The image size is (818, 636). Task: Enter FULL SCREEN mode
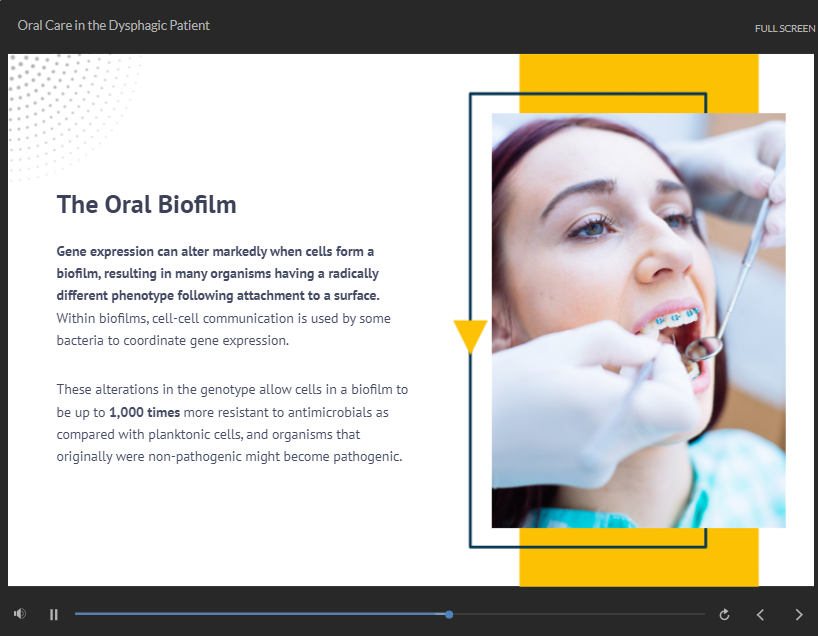click(x=784, y=28)
